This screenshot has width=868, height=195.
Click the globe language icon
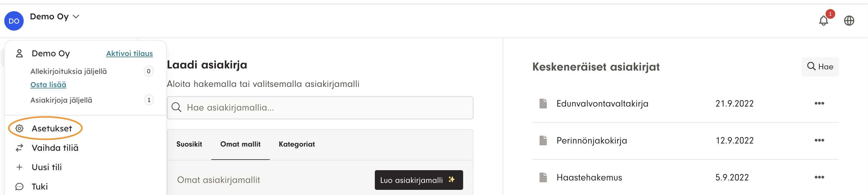[849, 21]
